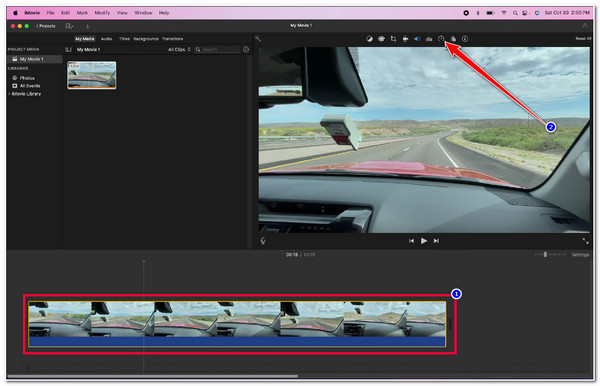Open Spotlight search in menu bar

coord(515,13)
